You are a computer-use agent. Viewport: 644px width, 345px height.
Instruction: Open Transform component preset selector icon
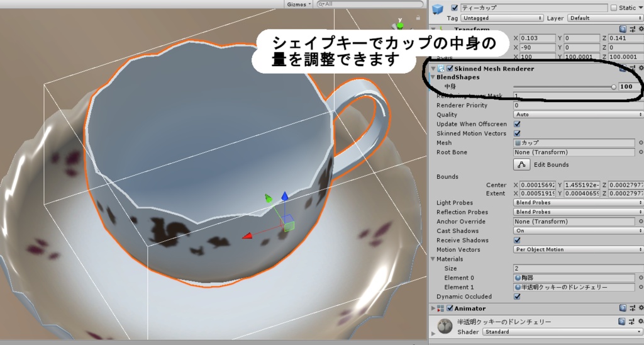631,29
